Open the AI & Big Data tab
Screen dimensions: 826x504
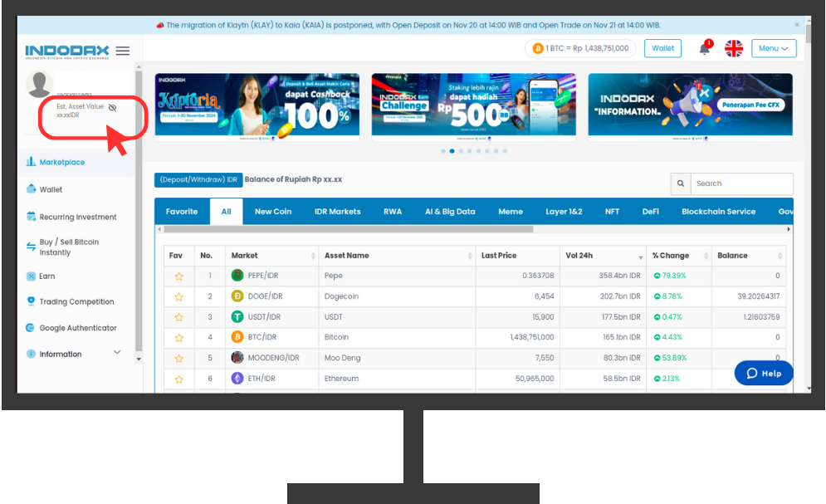coord(450,212)
